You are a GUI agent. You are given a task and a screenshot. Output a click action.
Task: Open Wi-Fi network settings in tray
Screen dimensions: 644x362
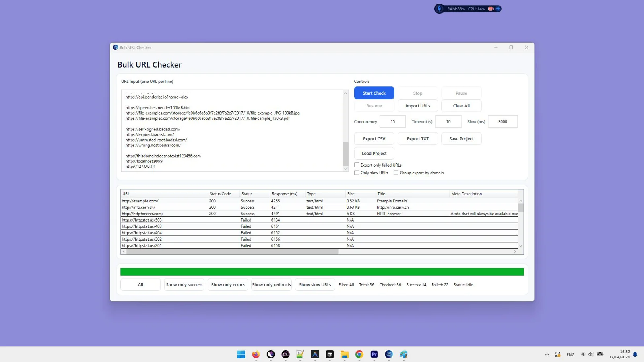click(583, 354)
